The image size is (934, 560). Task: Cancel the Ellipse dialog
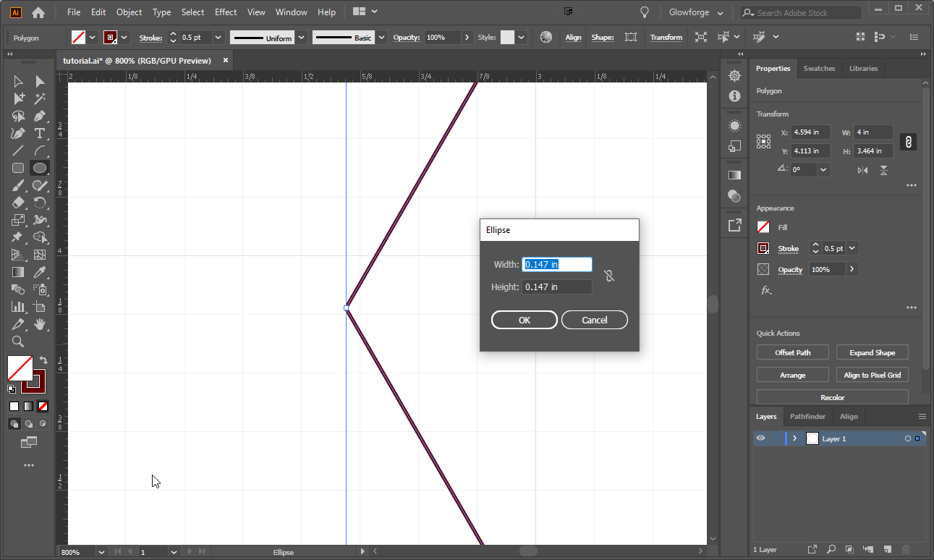(x=595, y=320)
